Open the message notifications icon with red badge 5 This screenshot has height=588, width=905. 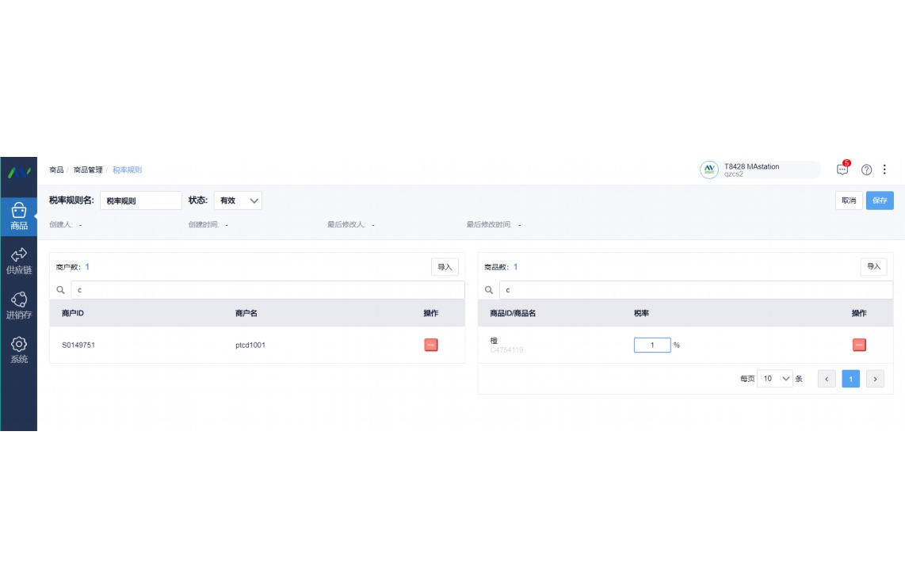842,169
